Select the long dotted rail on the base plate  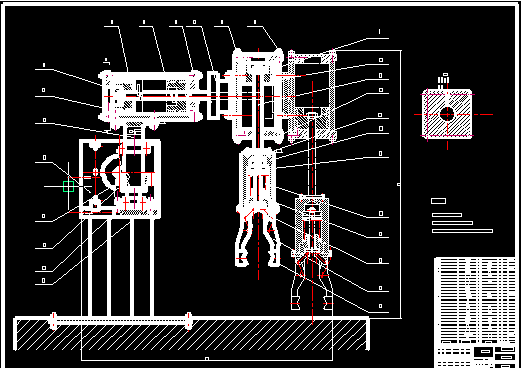[121, 321]
